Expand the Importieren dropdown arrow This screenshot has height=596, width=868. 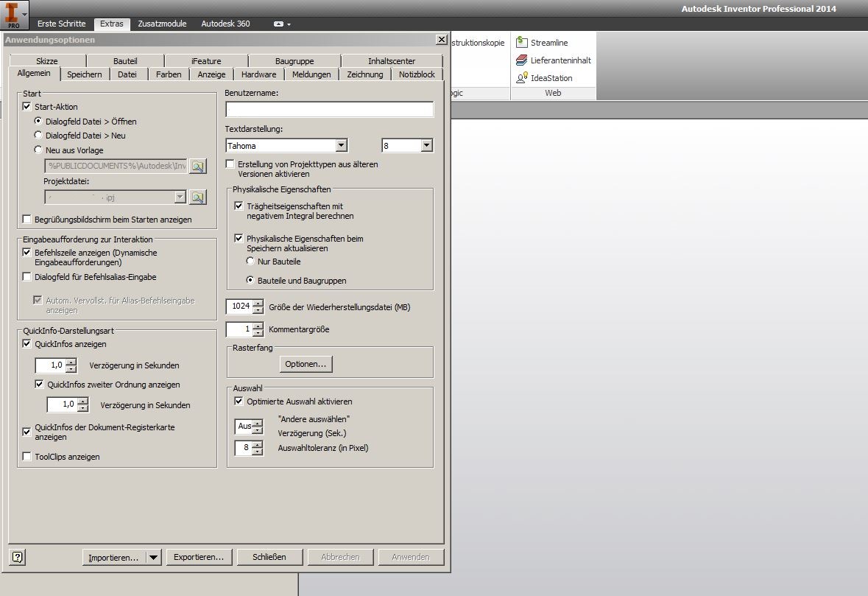[x=154, y=558]
